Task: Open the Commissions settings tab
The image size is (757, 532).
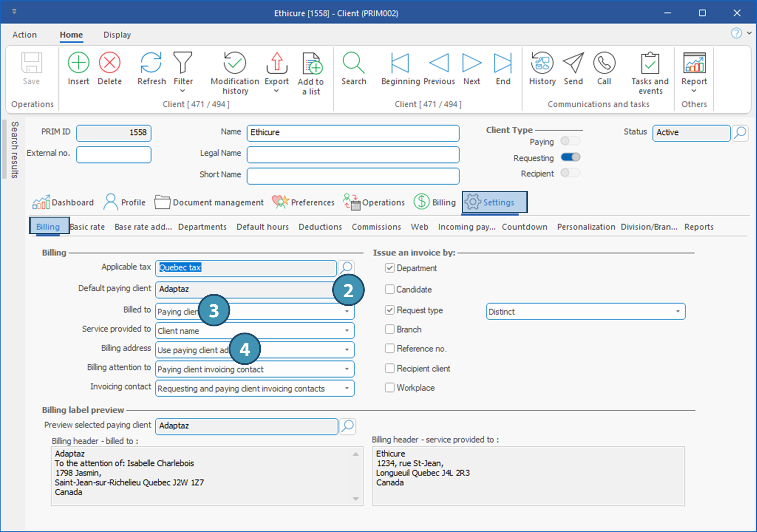Action: point(376,227)
